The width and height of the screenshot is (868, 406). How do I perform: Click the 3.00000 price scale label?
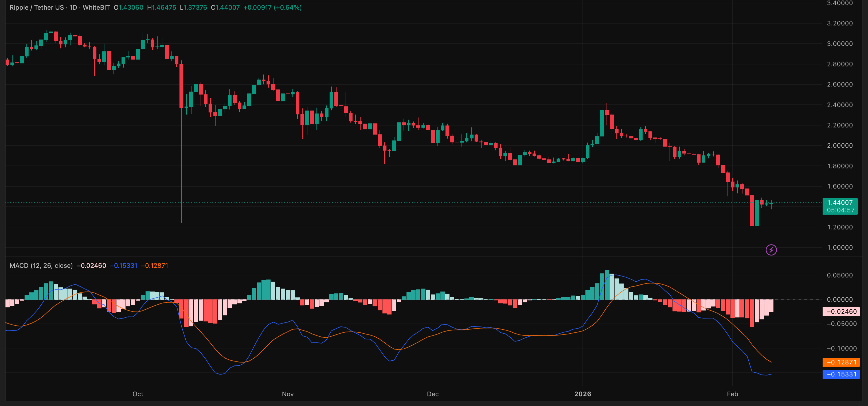tap(840, 44)
